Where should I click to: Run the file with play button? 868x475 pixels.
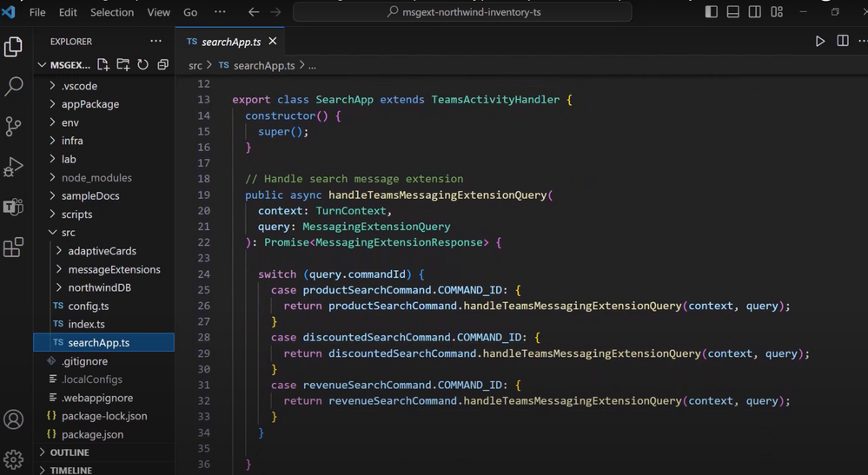819,42
